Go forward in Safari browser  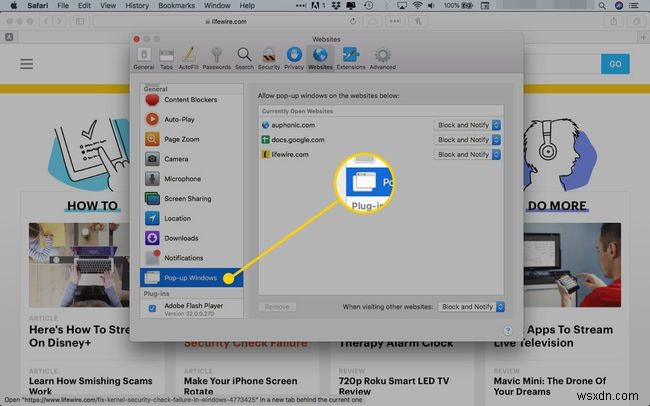[x=59, y=21]
